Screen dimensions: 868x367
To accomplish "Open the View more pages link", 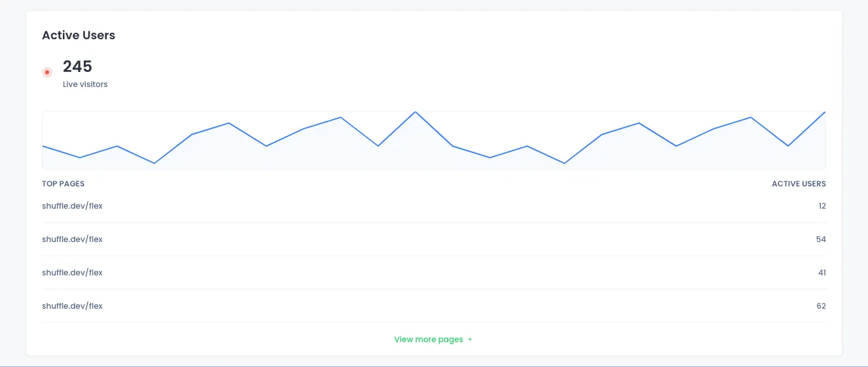I will coord(429,340).
